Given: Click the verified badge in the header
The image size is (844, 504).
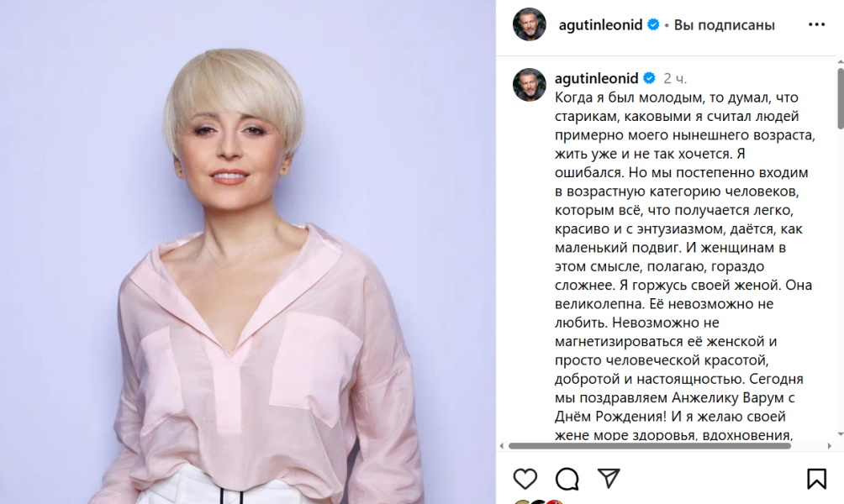Looking at the screenshot, I should click(x=653, y=24).
